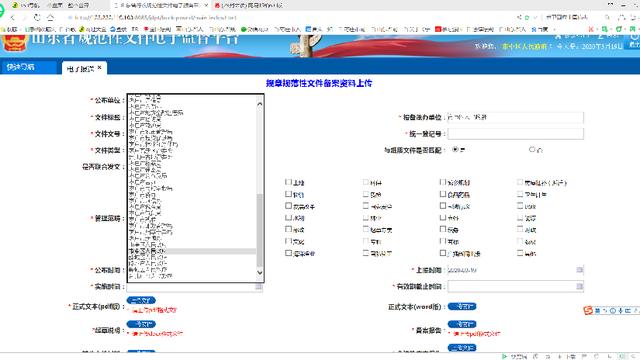Click the up arrow of the dropdown list scrollbar

pyautogui.click(x=260, y=104)
